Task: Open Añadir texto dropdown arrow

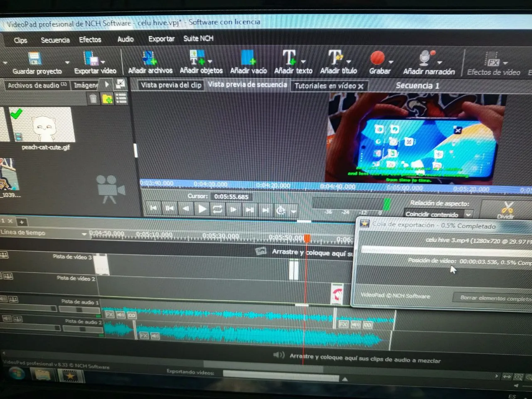Action: point(303,62)
